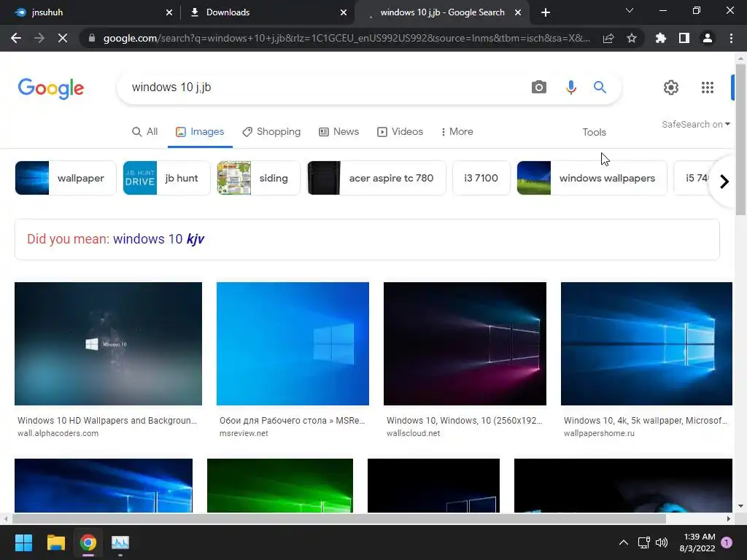Click the i3 7100 suggestion chip
The width and height of the screenshot is (747, 560).
[x=481, y=178]
